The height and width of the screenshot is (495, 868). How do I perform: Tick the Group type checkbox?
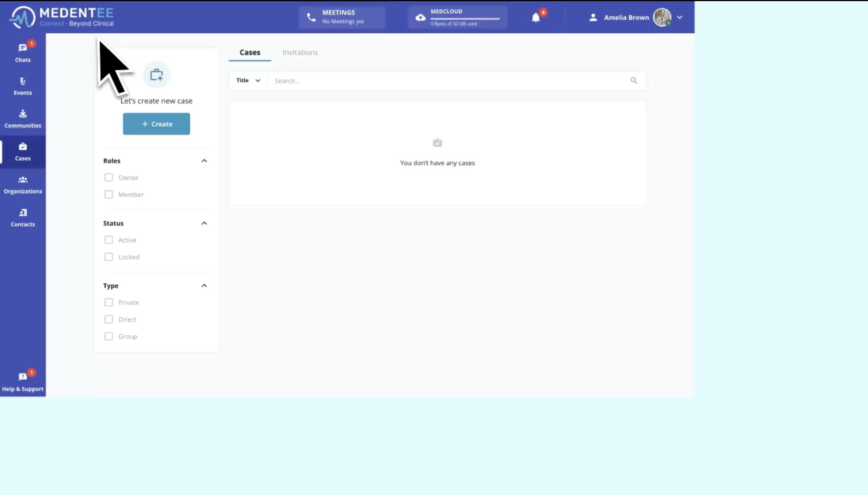point(109,336)
